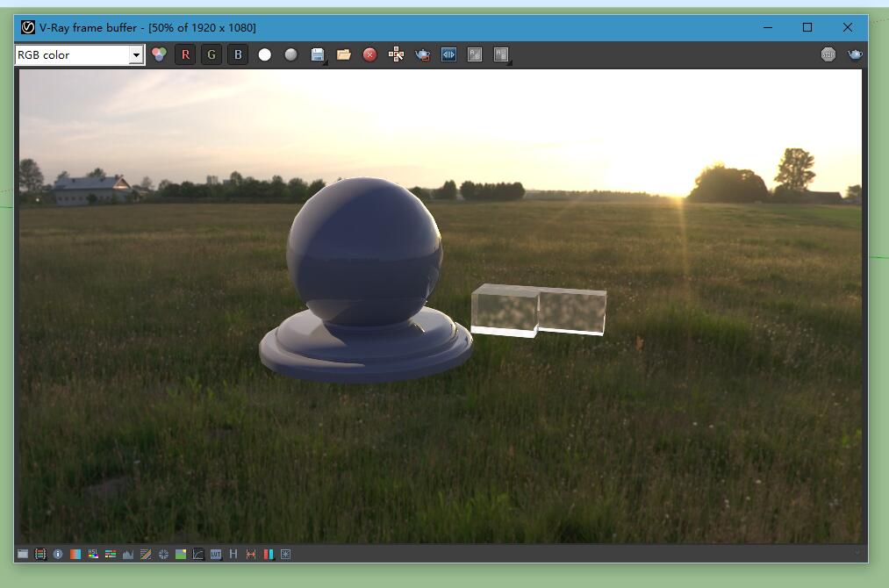Click the first gray A/B compare icon
The height and width of the screenshot is (588, 889).
click(x=475, y=55)
